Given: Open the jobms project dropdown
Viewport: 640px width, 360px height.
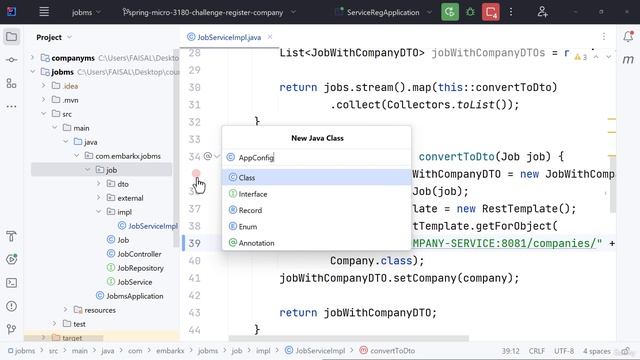Looking at the screenshot, I should (86, 12).
